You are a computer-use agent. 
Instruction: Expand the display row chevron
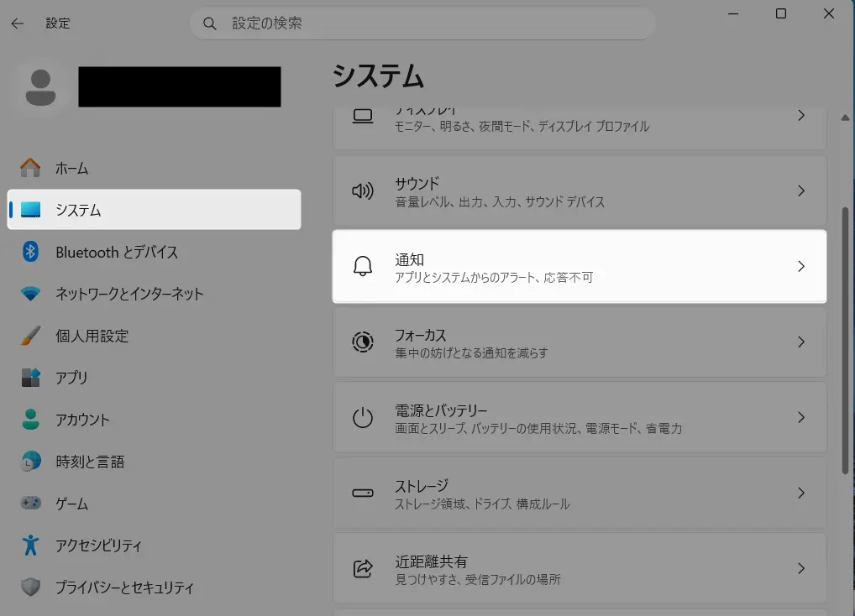point(801,116)
